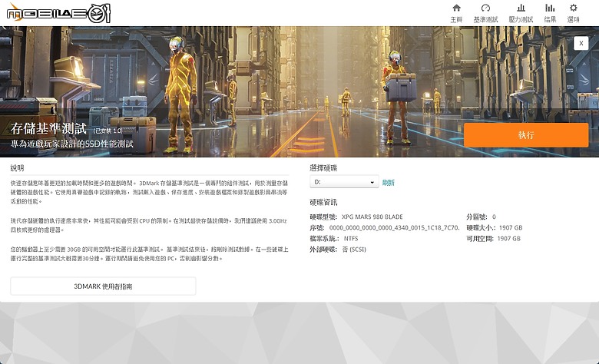Open the Benchmarks (基準測試) gauge tab
Viewport: 599px width, 364px height.
click(485, 13)
